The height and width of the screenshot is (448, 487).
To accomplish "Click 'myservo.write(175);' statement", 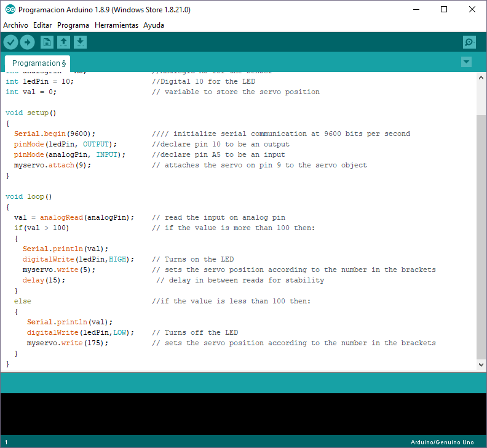I will [x=68, y=343].
